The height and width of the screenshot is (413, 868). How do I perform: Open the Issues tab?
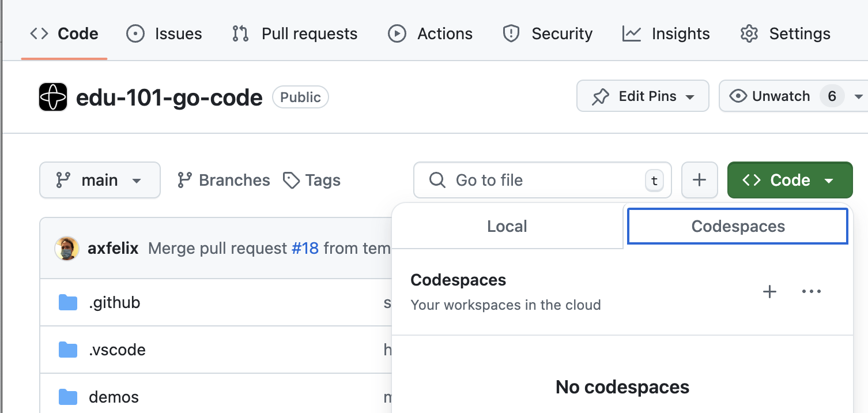point(164,34)
